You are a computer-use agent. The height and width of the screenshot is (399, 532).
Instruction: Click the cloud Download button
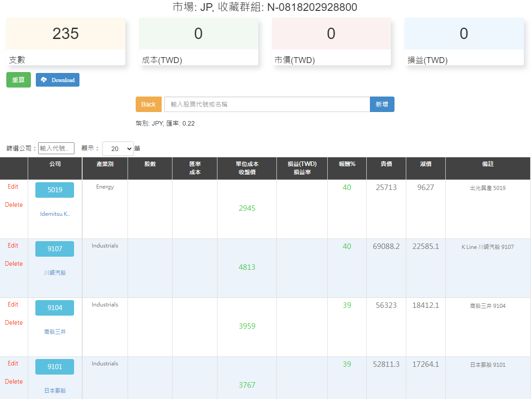point(58,80)
